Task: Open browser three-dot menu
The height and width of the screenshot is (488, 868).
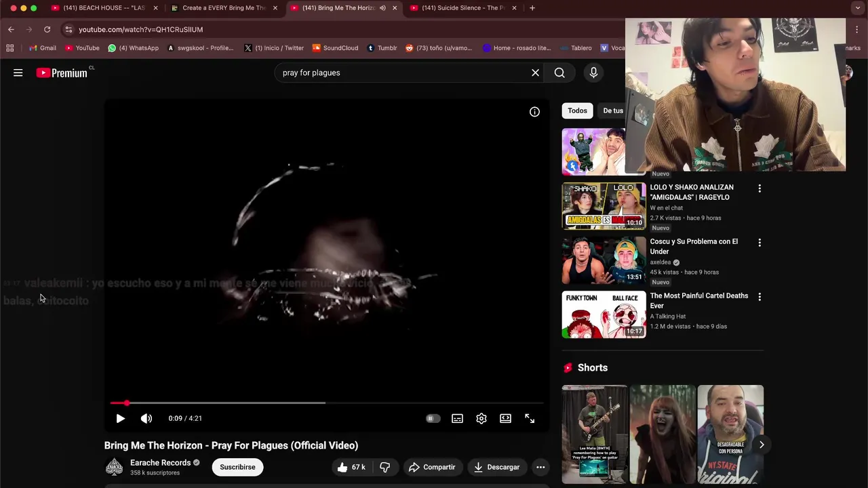Action: pyautogui.click(x=857, y=29)
